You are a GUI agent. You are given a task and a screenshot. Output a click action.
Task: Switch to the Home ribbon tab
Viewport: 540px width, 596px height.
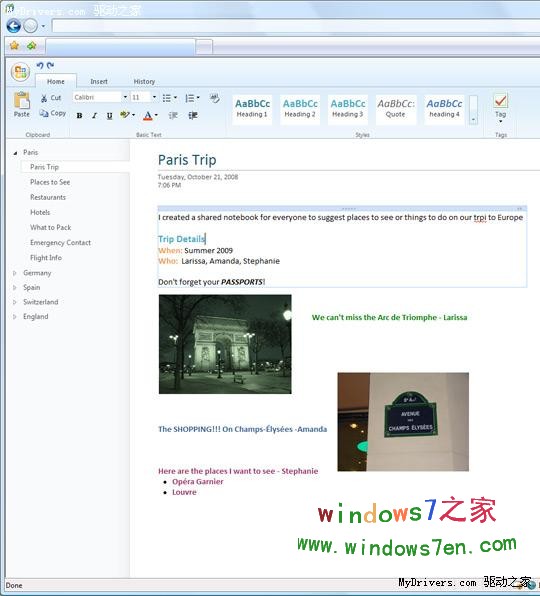[56, 81]
